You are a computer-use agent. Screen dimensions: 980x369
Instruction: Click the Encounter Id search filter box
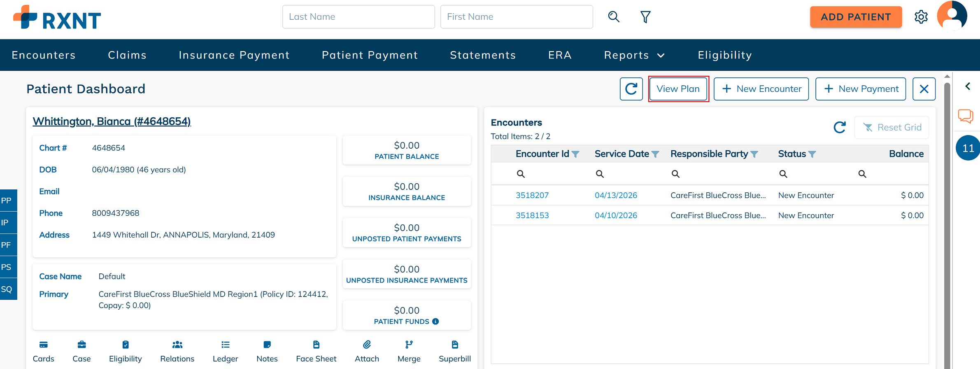coord(549,174)
